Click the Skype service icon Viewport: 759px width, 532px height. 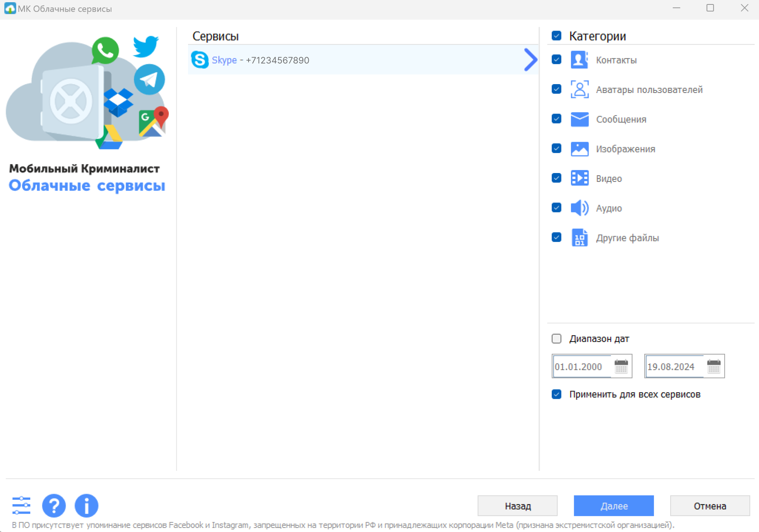200,60
